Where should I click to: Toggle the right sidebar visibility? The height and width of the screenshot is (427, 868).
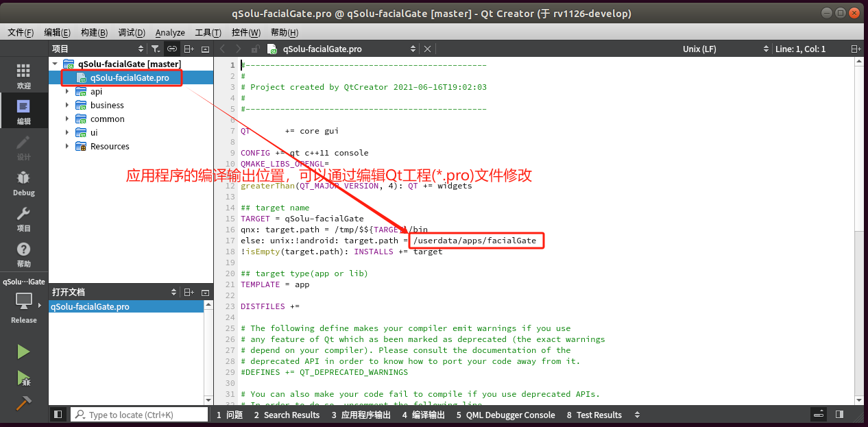coord(839,415)
